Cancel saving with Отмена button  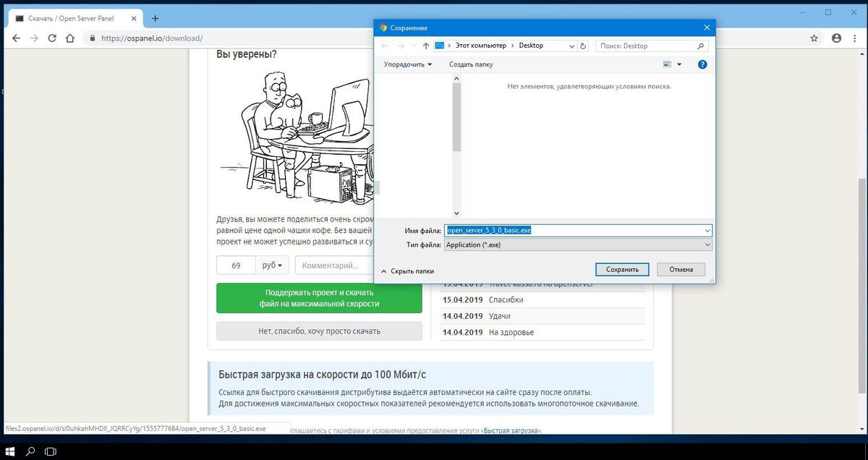pyautogui.click(x=681, y=269)
